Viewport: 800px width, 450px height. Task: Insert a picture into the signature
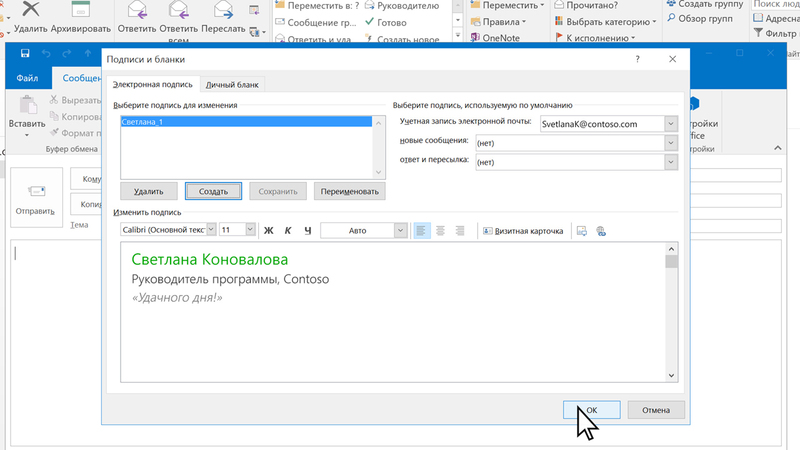582,230
